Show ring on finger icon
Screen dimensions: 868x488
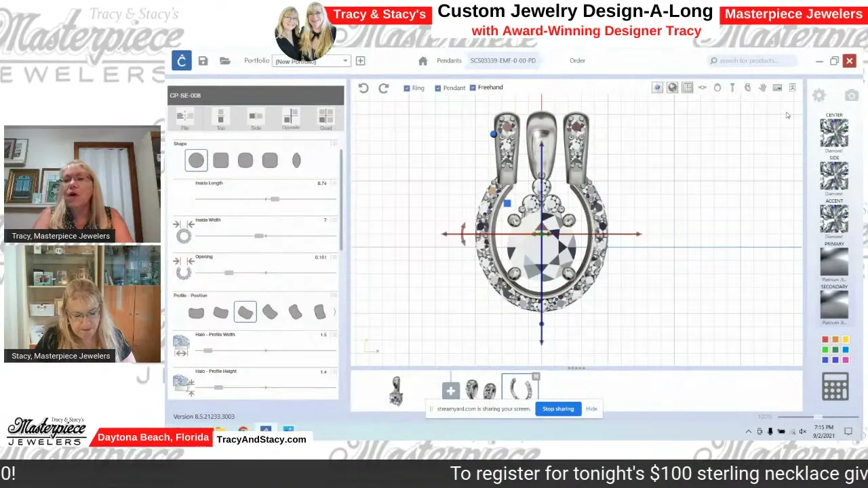pyautogui.click(x=747, y=87)
